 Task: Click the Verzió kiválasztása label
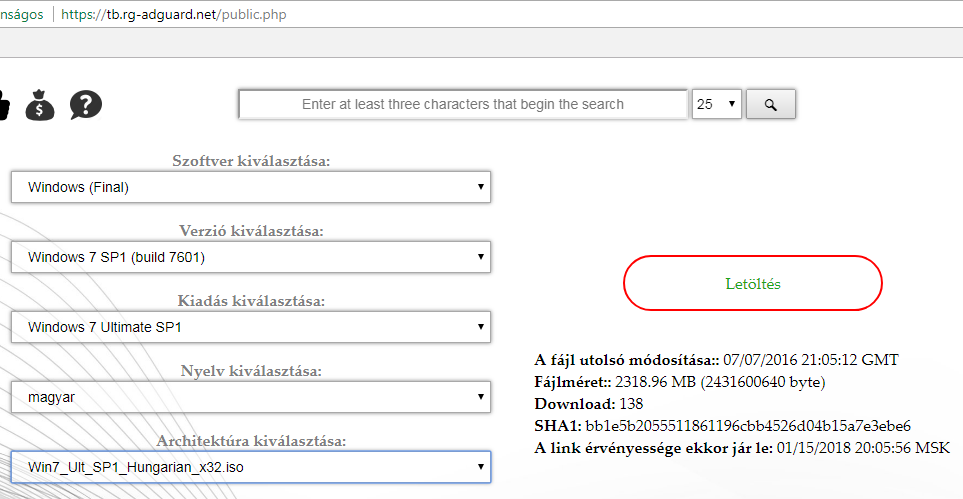click(251, 231)
